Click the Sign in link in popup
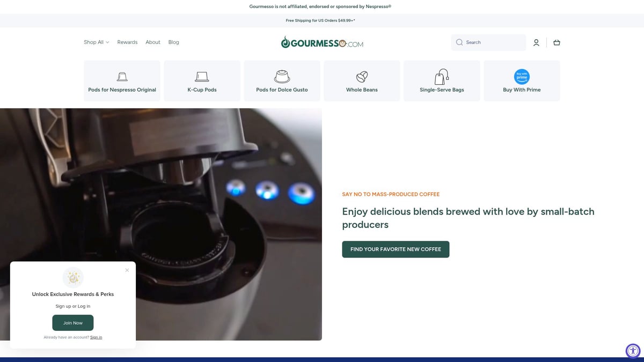644x362 pixels. (x=96, y=337)
